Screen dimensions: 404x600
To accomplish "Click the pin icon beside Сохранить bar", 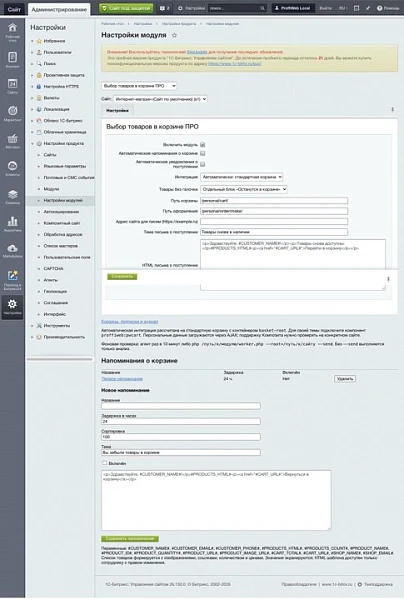I will (388, 279).
